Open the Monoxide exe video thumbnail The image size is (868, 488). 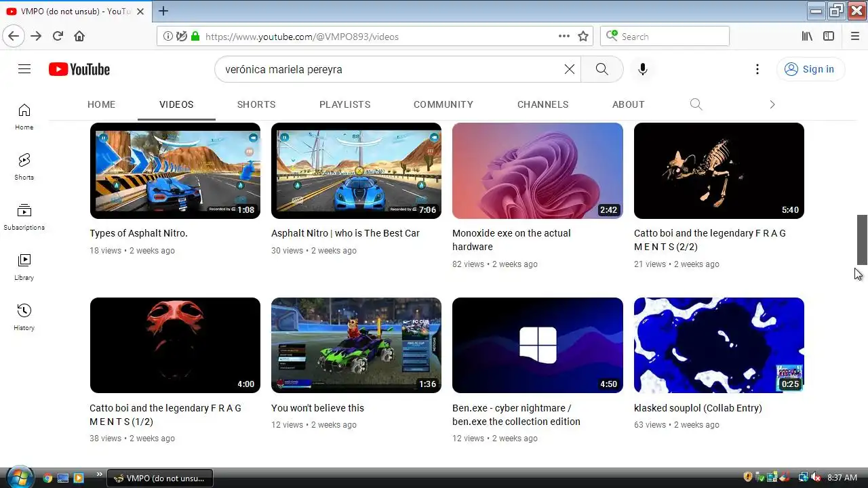[537, 171]
